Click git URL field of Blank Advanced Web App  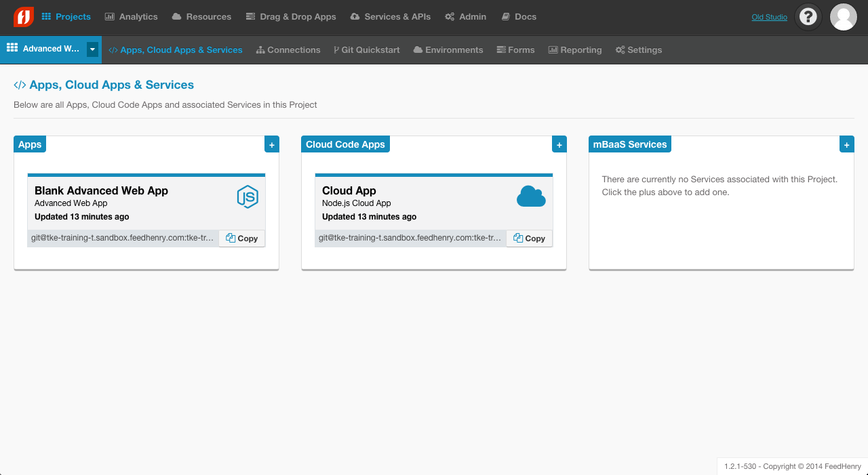pos(123,239)
